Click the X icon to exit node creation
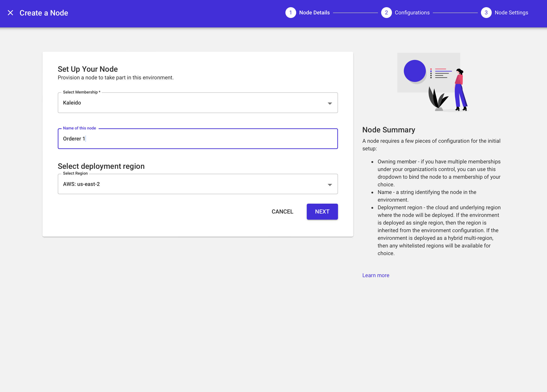Screen dimensions: 547x392 click(x=11, y=13)
